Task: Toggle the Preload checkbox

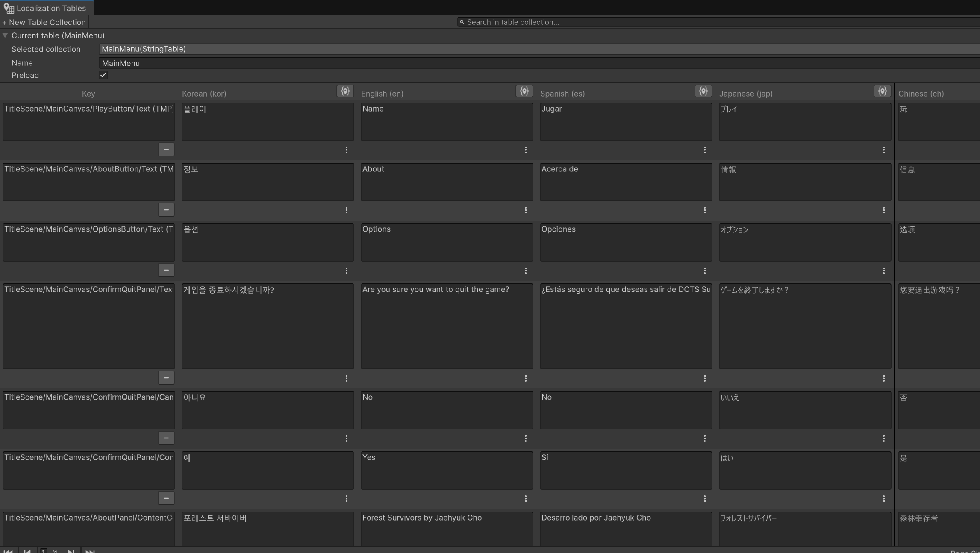Action: [x=103, y=75]
